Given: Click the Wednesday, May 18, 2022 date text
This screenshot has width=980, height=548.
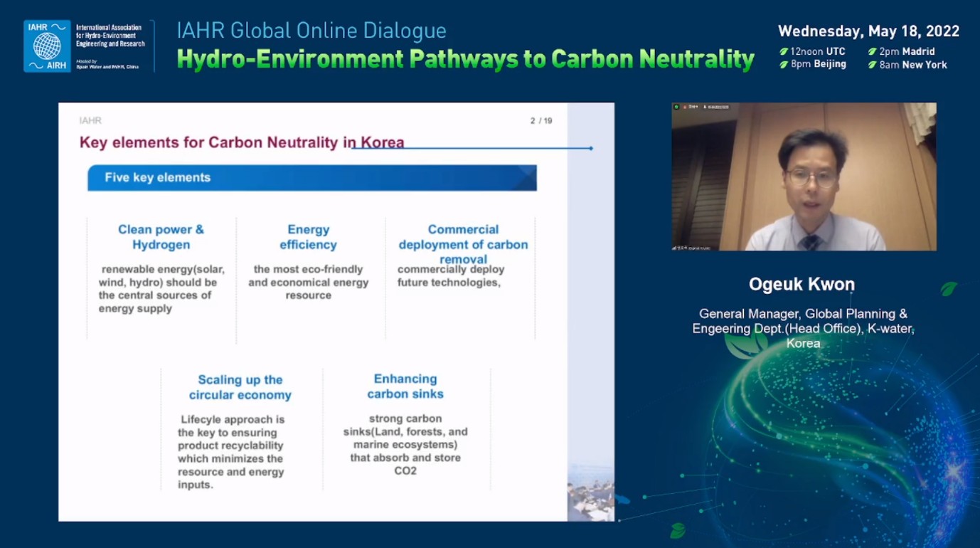Looking at the screenshot, I should [868, 31].
